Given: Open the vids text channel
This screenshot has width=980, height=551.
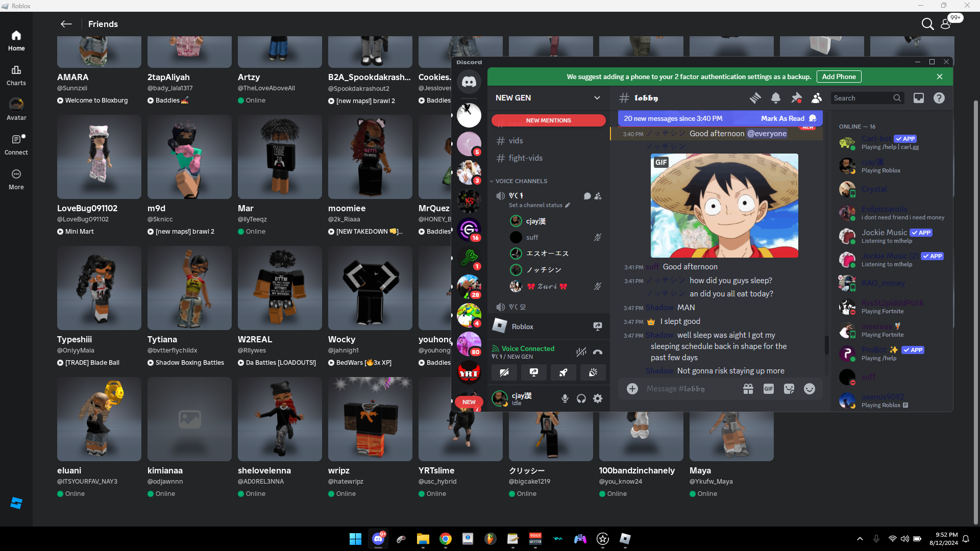Looking at the screenshot, I should [516, 141].
